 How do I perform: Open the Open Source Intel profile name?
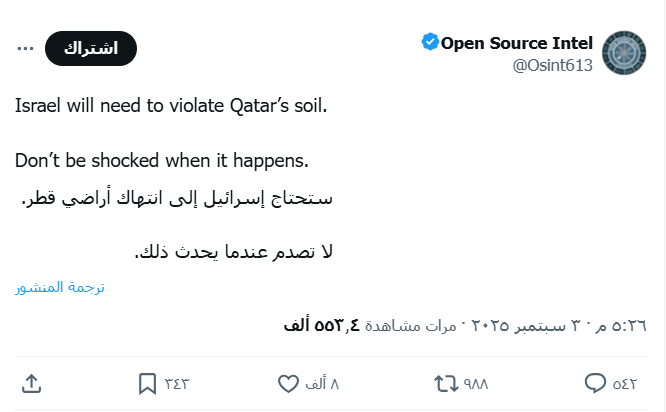pos(517,43)
